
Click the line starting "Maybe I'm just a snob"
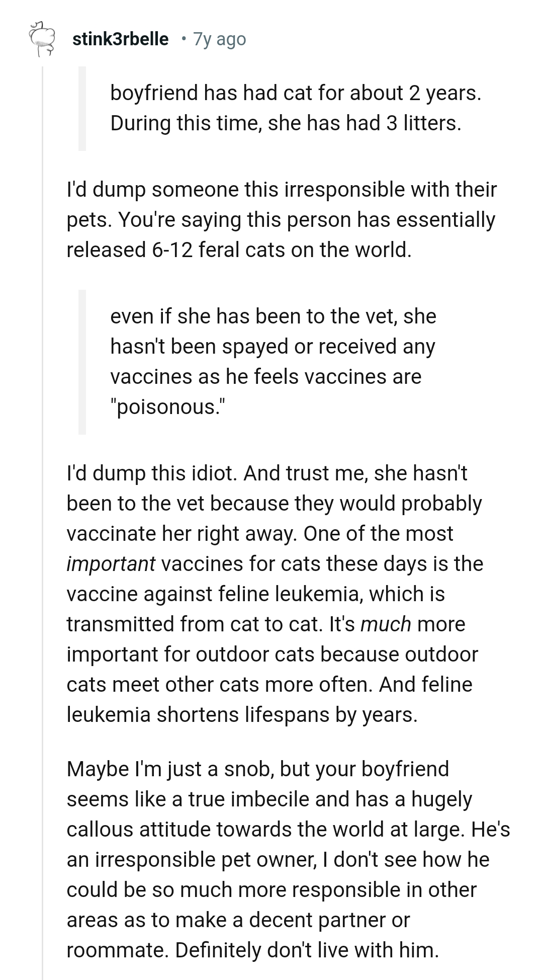pyautogui.click(x=257, y=769)
